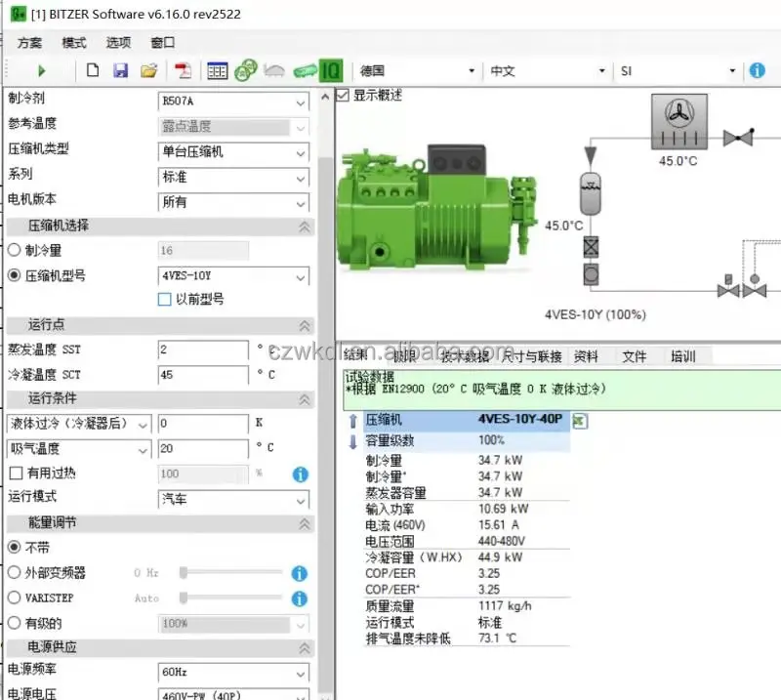Open the green IQ module icon

[x=331, y=70]
